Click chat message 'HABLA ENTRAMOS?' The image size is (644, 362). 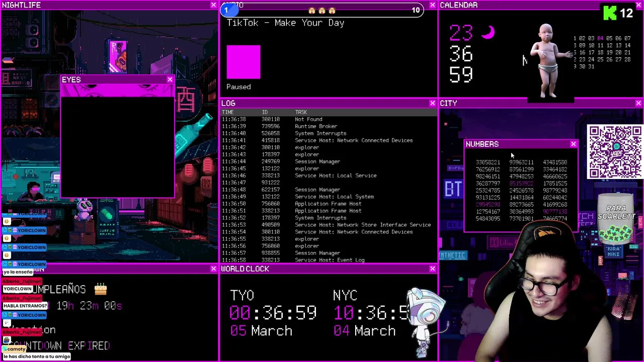pyautogui.click(x=25, y=306)
